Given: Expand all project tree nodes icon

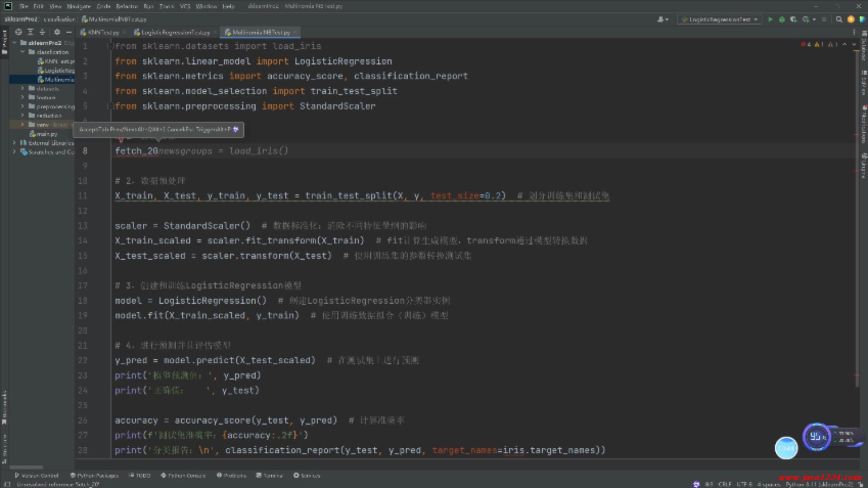Looking at the screenshot, I should 30,32.
